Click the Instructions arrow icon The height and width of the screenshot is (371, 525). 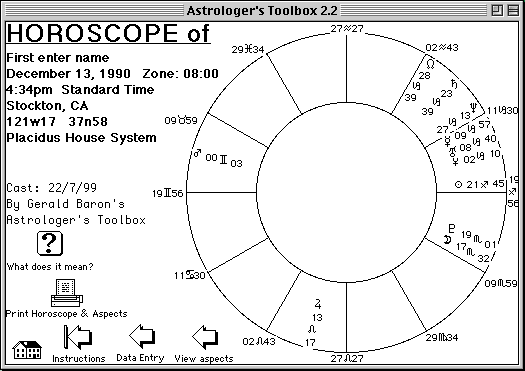[78, 337]
